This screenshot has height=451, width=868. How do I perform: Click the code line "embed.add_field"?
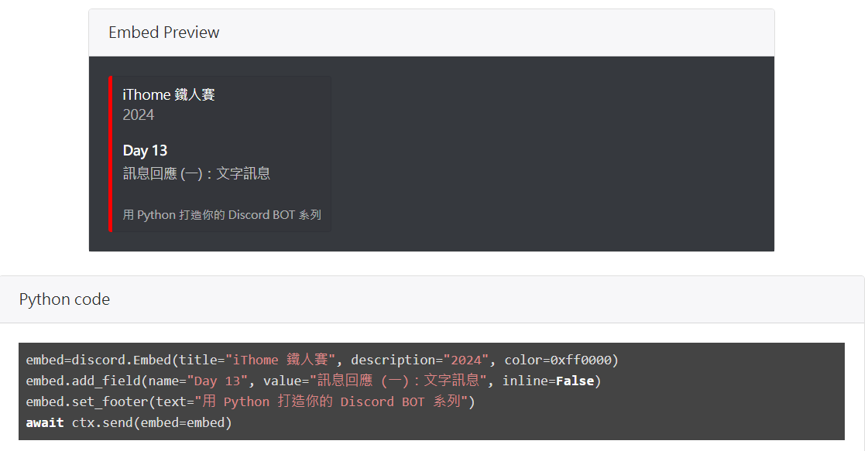tap(314, 381)
